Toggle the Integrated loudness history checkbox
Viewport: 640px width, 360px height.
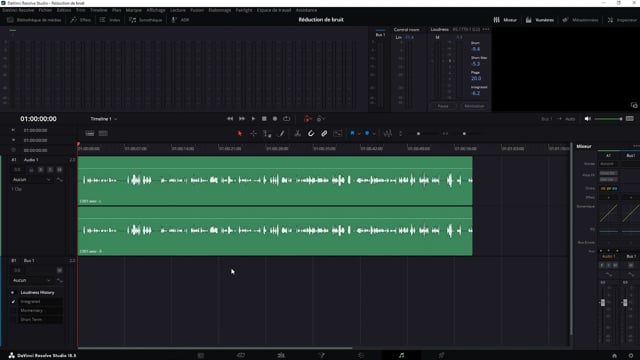(13, 302)
